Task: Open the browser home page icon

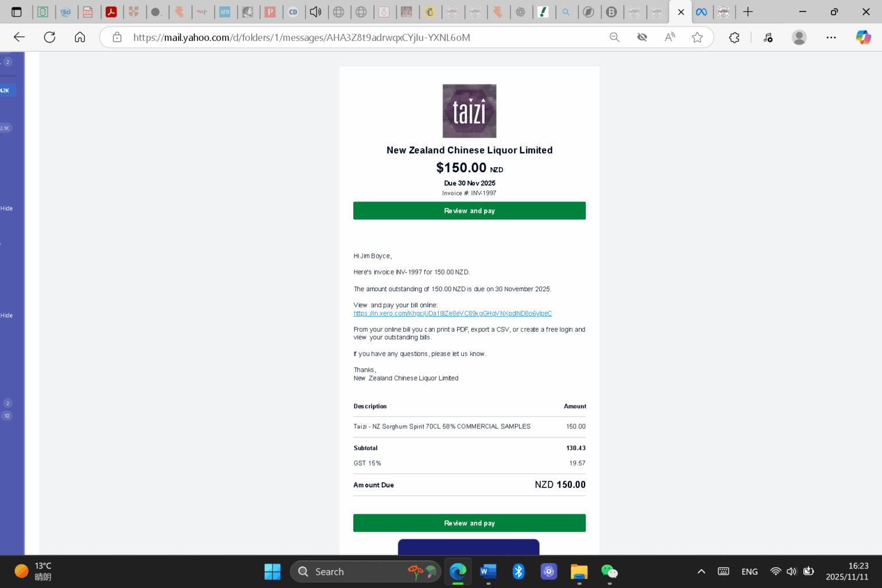Action: (x=80, y=37)
